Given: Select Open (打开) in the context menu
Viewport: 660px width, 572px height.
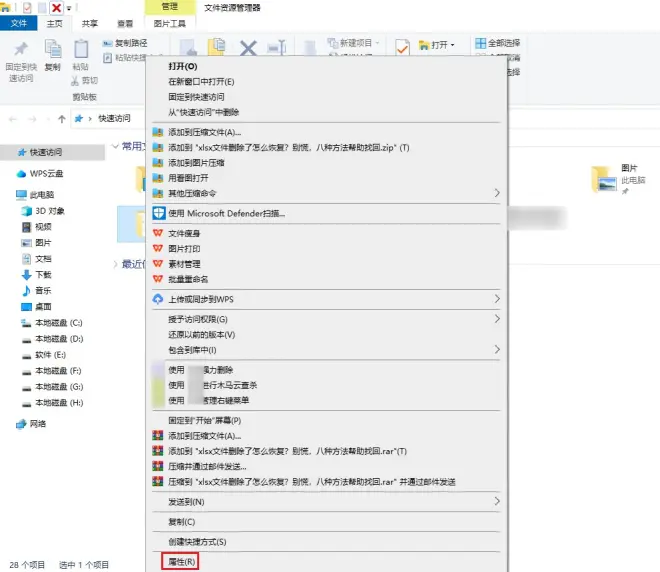Looking at the screenshot, I should [x=183, y=67].
